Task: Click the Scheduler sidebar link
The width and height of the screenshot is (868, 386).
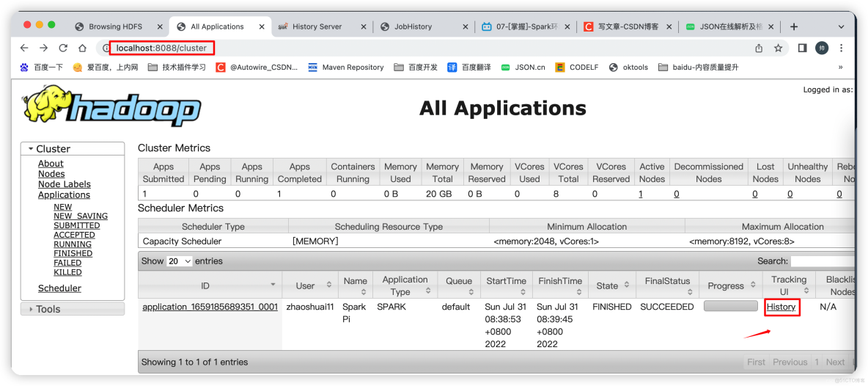Action: point(59,289)
